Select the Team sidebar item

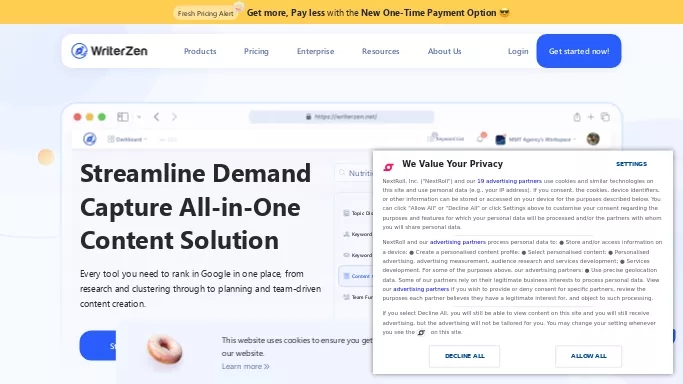click(358, 297)
